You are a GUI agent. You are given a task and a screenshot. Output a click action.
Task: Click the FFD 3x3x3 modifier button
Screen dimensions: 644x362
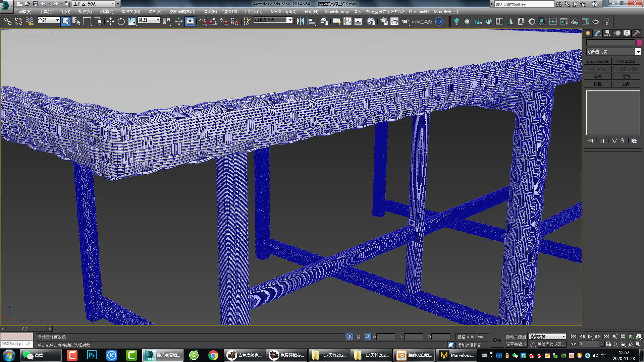pyautogui.click(x=597, y=69)
